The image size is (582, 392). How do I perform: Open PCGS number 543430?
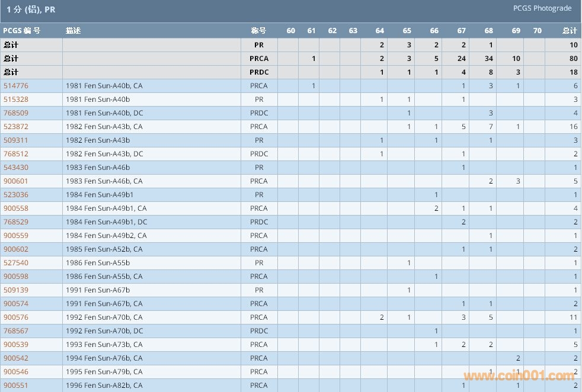click(x=16, y=168)
